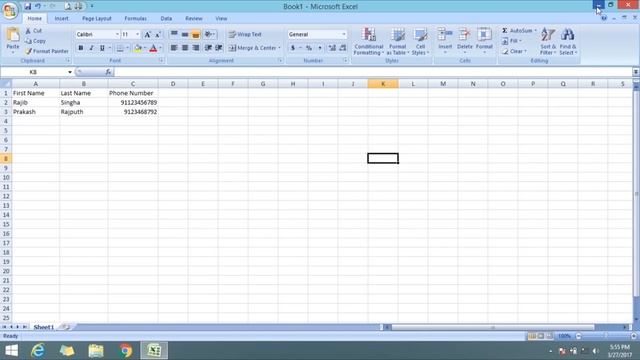The image size is (640, 360).
Task: Click AutoSum in the Editing group
Action: 517,31
